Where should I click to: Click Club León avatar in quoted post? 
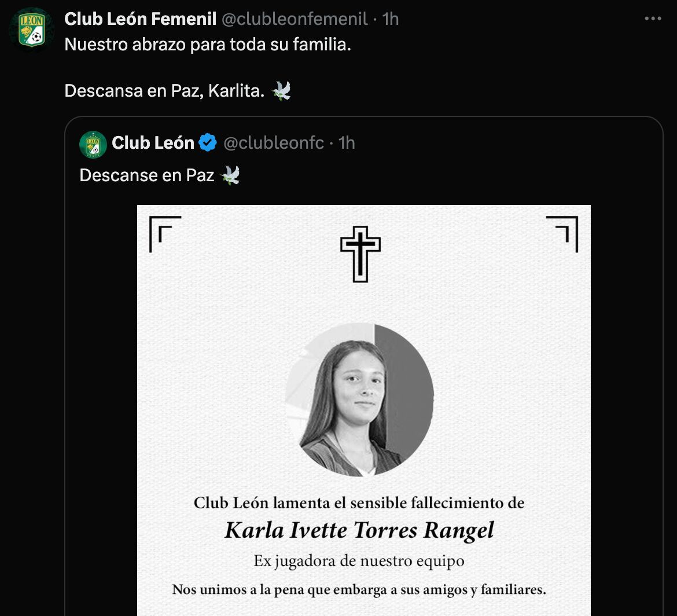93,144
